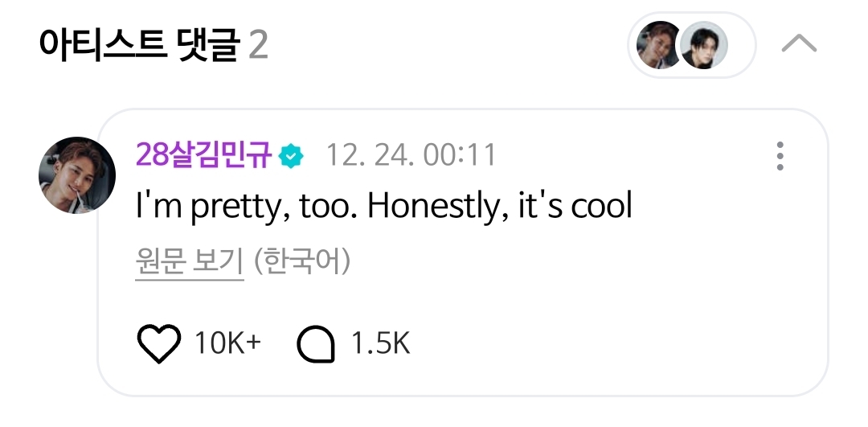Viewport: 868px width, 427px height.
Task: Click the artist comment count number 2
Action: pyautogui.click(x=258, y=45)
